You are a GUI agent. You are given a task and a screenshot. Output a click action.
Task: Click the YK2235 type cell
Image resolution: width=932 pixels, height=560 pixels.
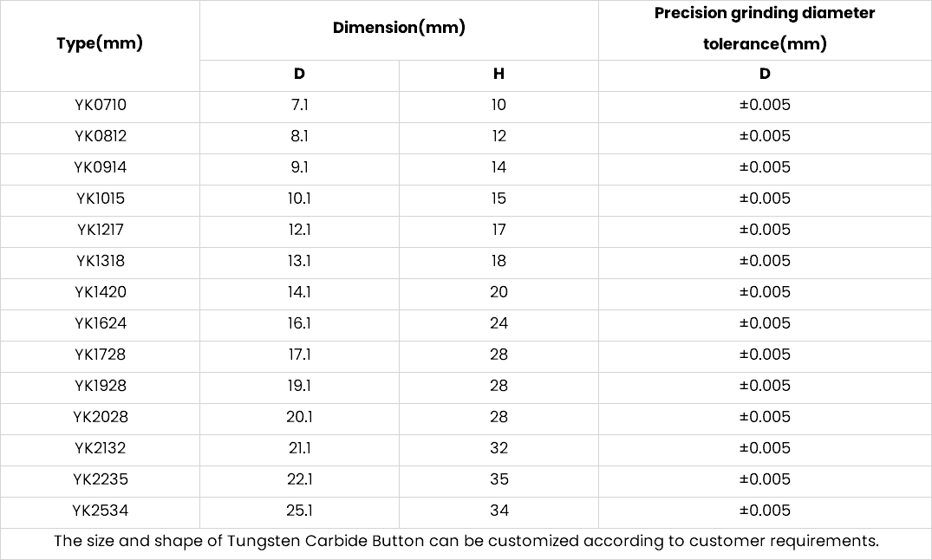(x=101, y=479)
